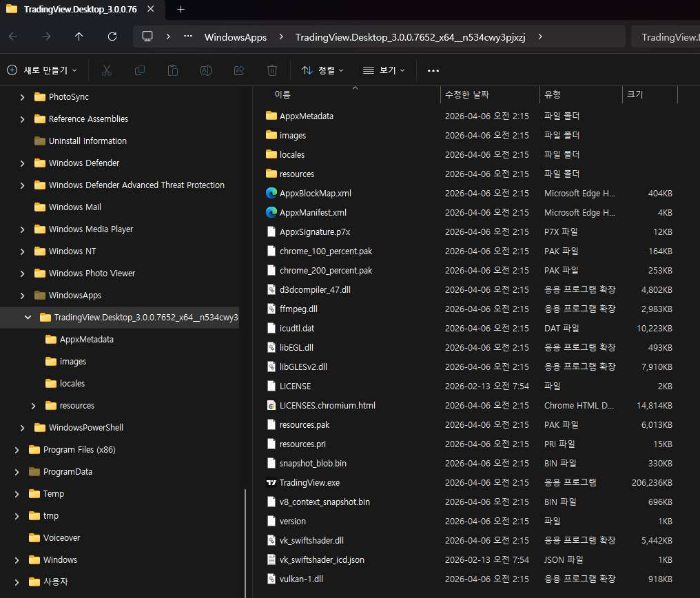This screenshot has height=598, width=700.
Task: Click the 이름 column header
Action: pos(282,94)
